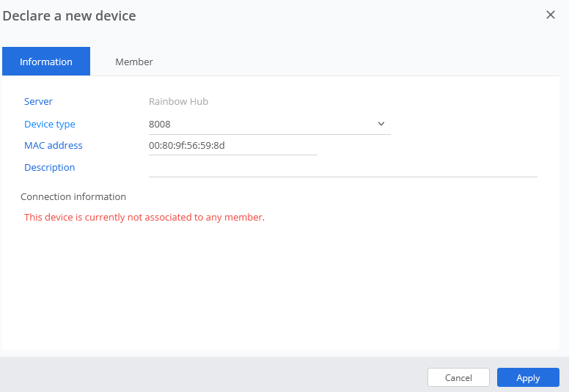Expand the Device type dropdown arrow
Screen dimensions: 569x392
(x=381, y=124)
